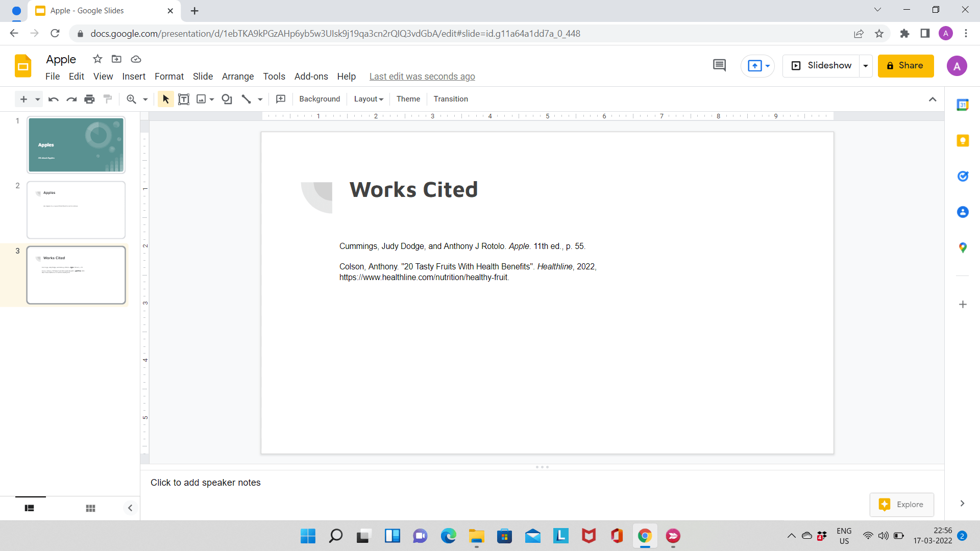Click the undo icon in toolbar
The height and width of the screenshot is (551, 980).
coord(53,99)
